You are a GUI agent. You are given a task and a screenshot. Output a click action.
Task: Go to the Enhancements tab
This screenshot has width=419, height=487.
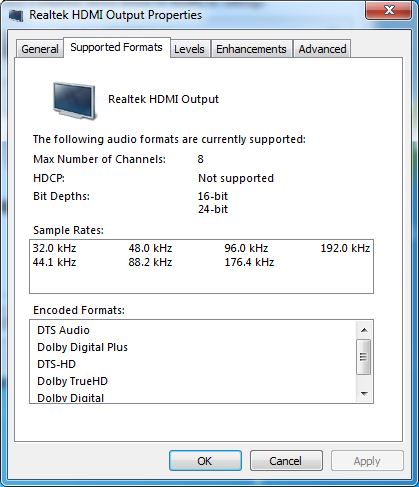[x=251, y=49]
